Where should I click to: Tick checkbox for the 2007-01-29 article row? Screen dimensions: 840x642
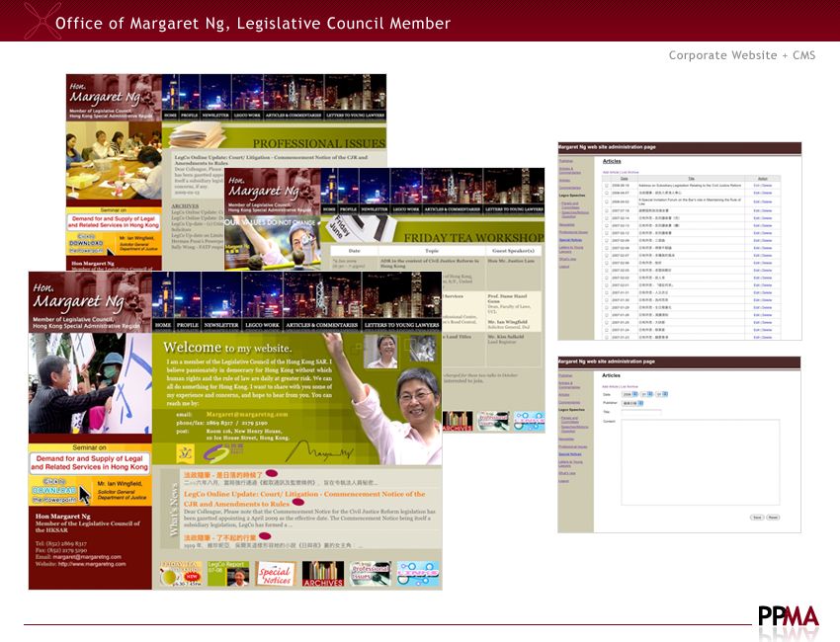click(607, 307)
